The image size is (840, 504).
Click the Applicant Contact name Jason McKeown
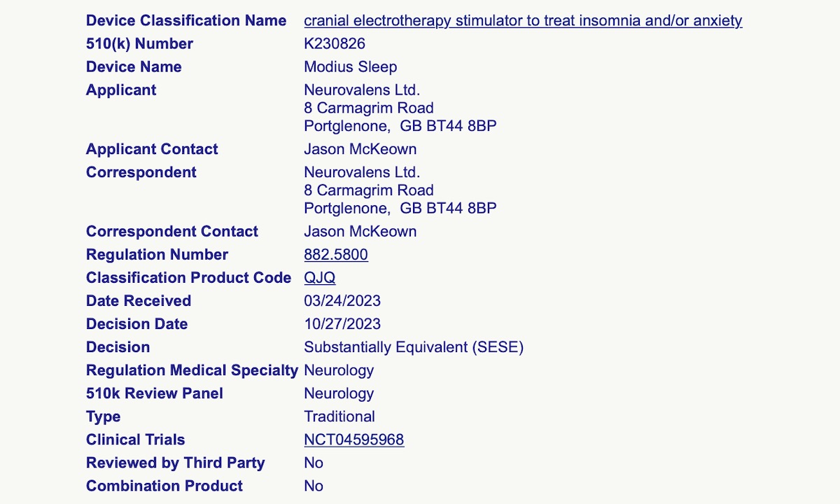pos(360,149)
